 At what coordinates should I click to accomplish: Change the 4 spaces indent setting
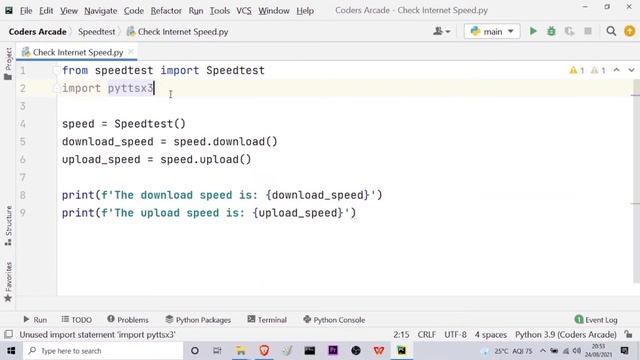[491, 334]
